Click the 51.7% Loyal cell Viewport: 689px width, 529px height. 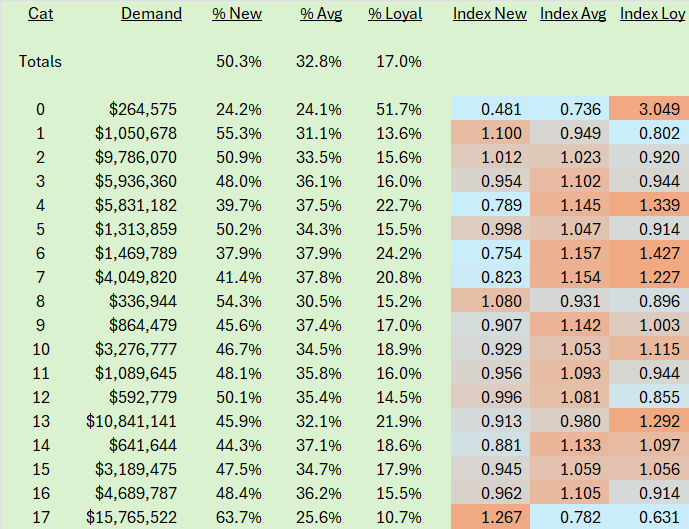pos(399,109)
